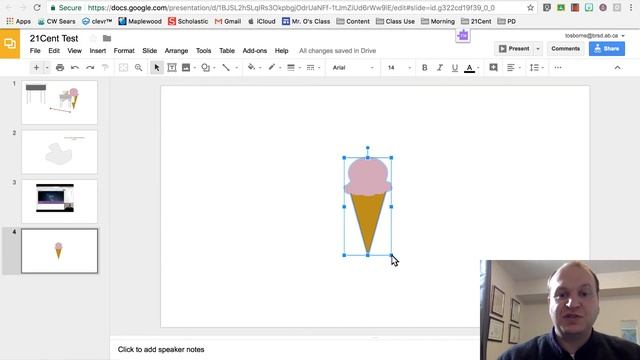Open the line color pencil
Viewport: 640px width, 360px height.
point(271,67)
